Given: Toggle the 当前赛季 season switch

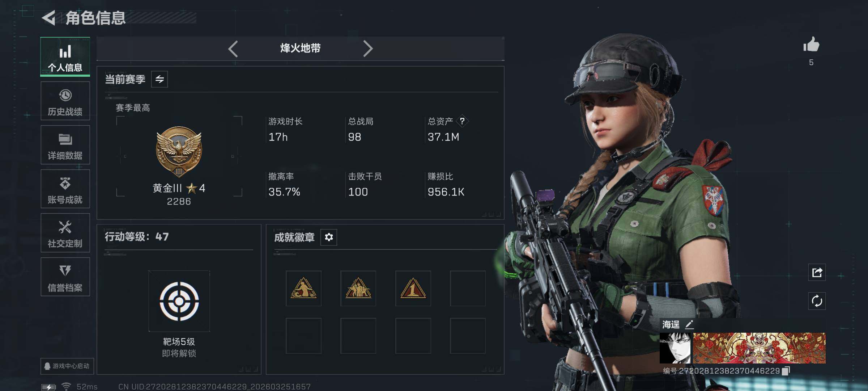Looking at the screenshot, I should click(159, 79).
